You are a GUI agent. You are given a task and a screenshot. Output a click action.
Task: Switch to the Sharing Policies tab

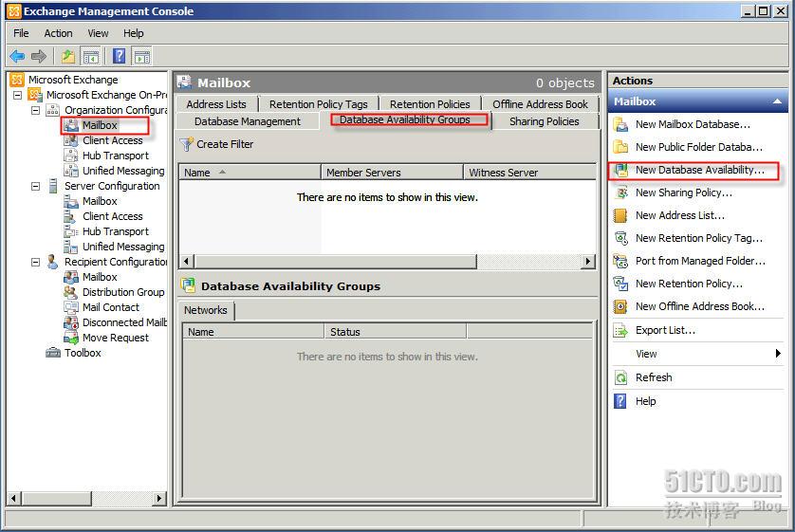545,121
